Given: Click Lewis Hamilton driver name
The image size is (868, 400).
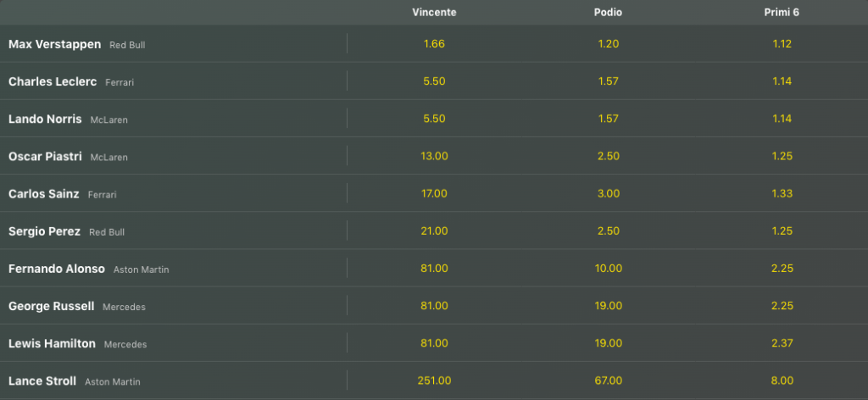Looking at the screenshot, I should (53, 344).
